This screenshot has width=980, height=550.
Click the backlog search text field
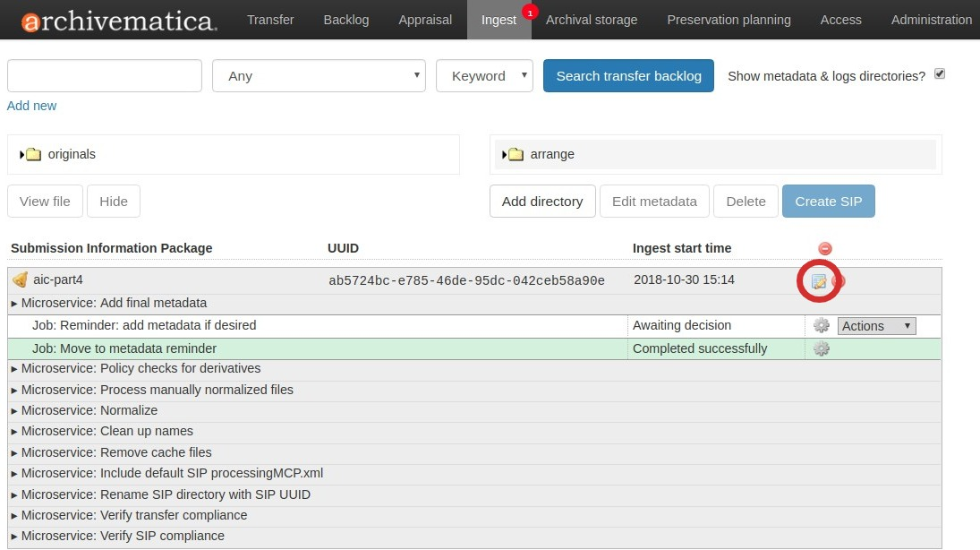(x=105, y=76)
